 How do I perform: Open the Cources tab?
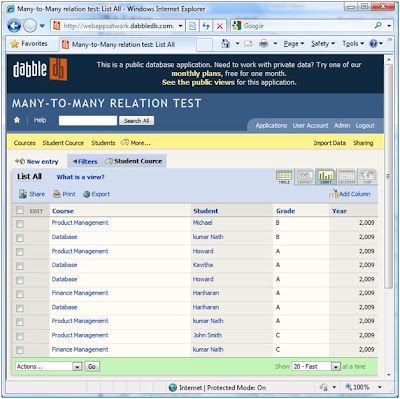click(25, 143)
